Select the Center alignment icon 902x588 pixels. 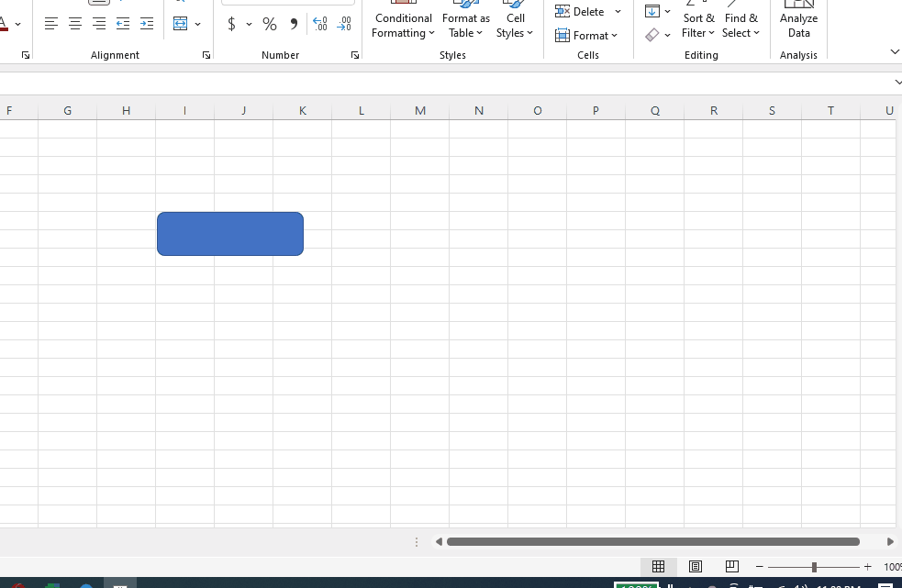point(74,24)
